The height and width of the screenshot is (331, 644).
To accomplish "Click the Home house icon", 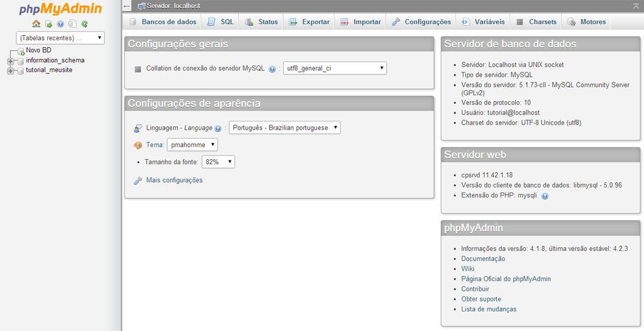I will (36, 24).
